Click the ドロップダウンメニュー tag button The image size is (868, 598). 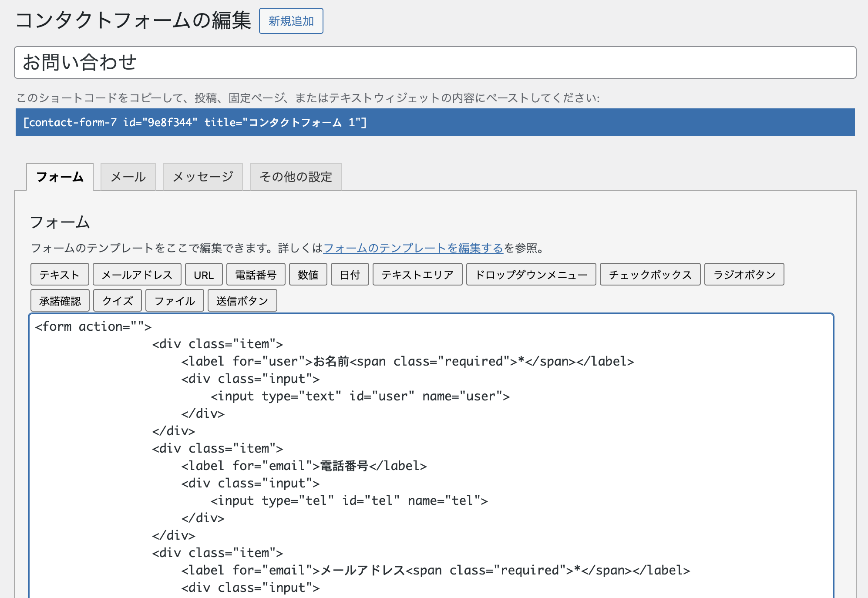point(531,275)
